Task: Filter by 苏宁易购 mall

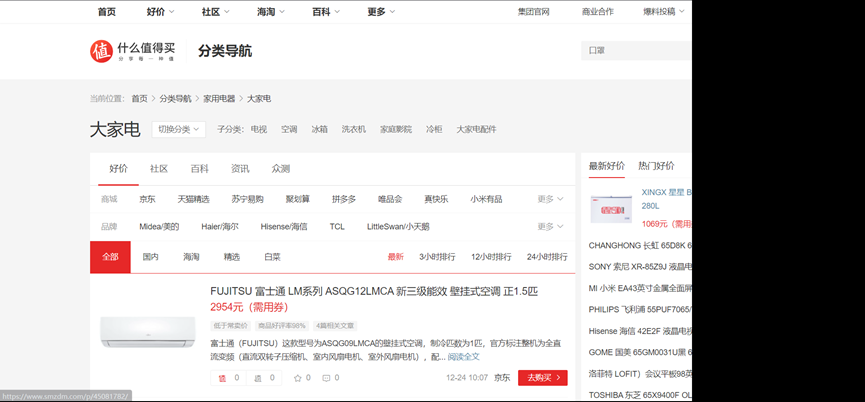Action: (247, 199)
